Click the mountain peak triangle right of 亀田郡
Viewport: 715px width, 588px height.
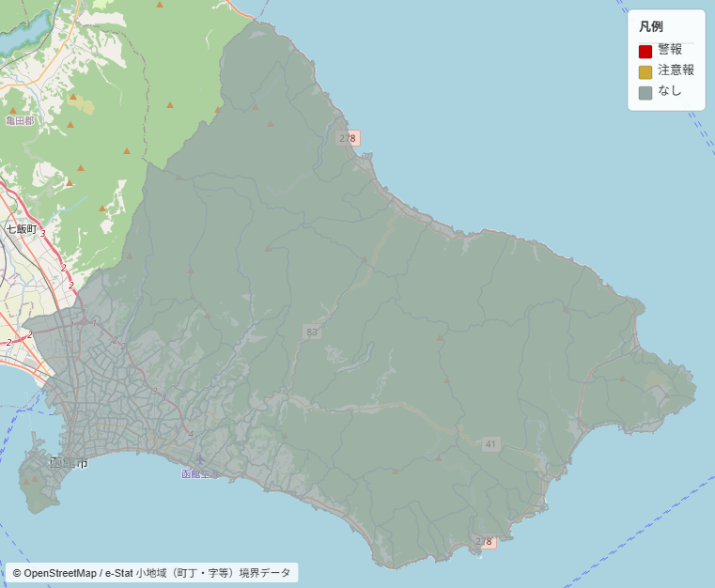click(70, 123)
